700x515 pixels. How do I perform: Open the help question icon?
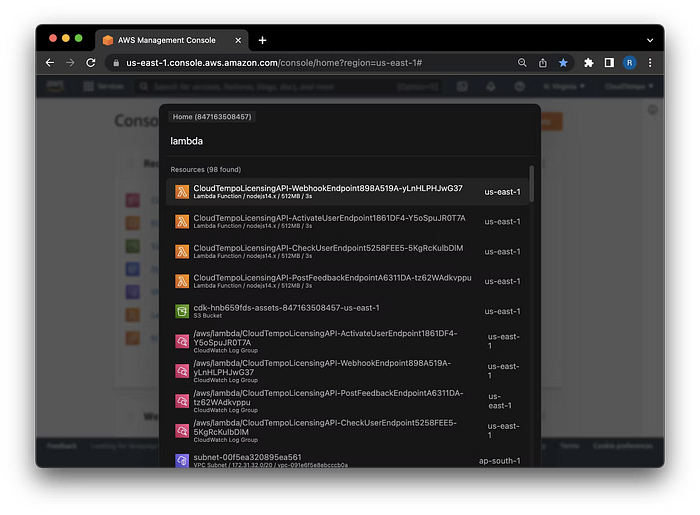pyautogui.click(x=519, y=87)
